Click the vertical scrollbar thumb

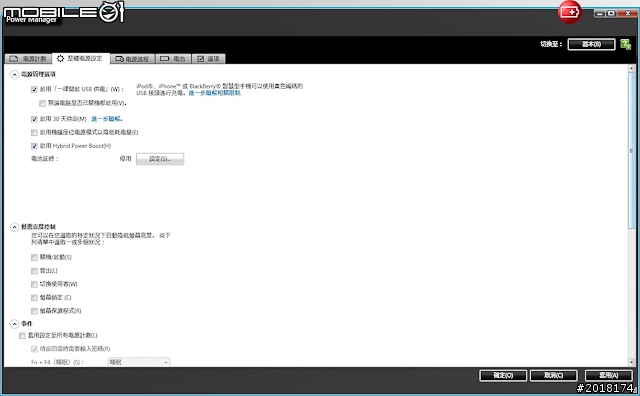pos(631,151)
